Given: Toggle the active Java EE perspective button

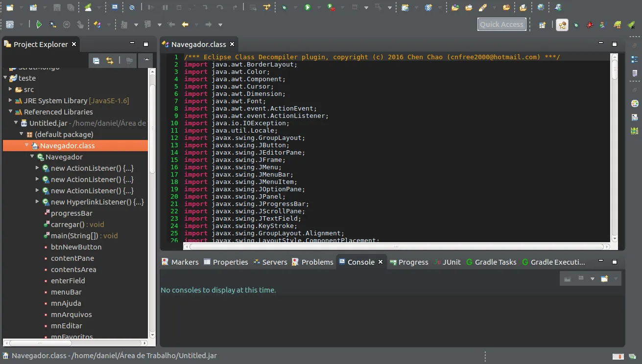Looking at the screenshot, I should [x=562, y=24].
